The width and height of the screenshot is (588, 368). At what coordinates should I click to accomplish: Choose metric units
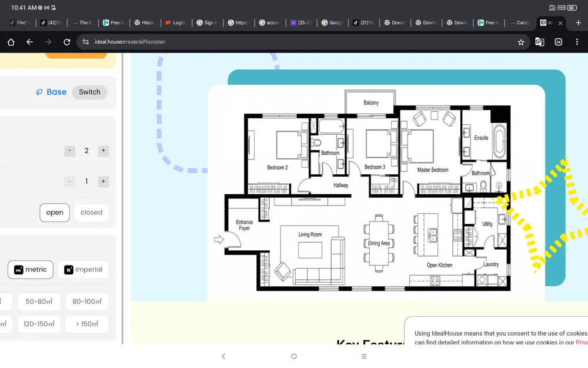point(31,270)
